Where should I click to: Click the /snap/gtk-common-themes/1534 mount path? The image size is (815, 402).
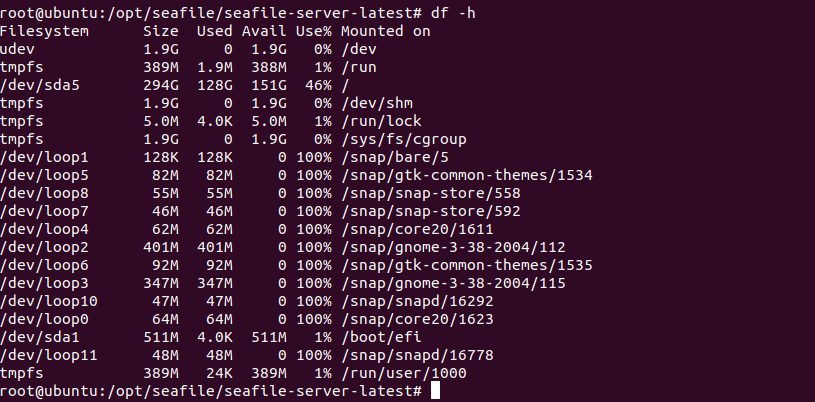[467, 175]
